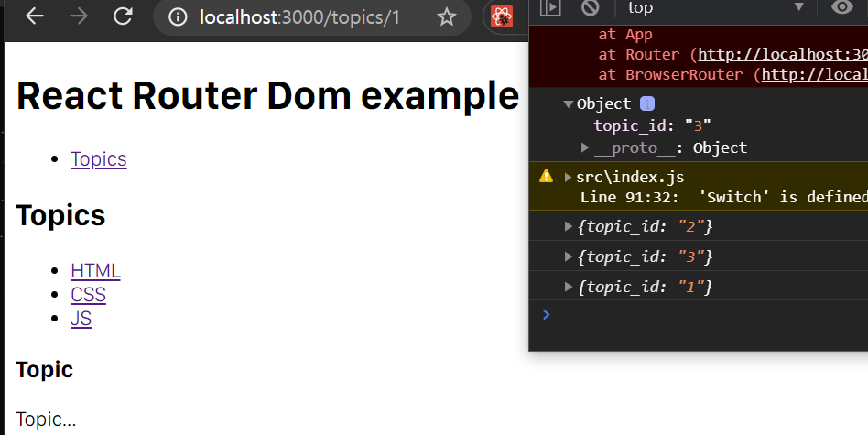The image size is (868, 435).
Task: Open the JS topic link
Action: click(x=81, y=318)
